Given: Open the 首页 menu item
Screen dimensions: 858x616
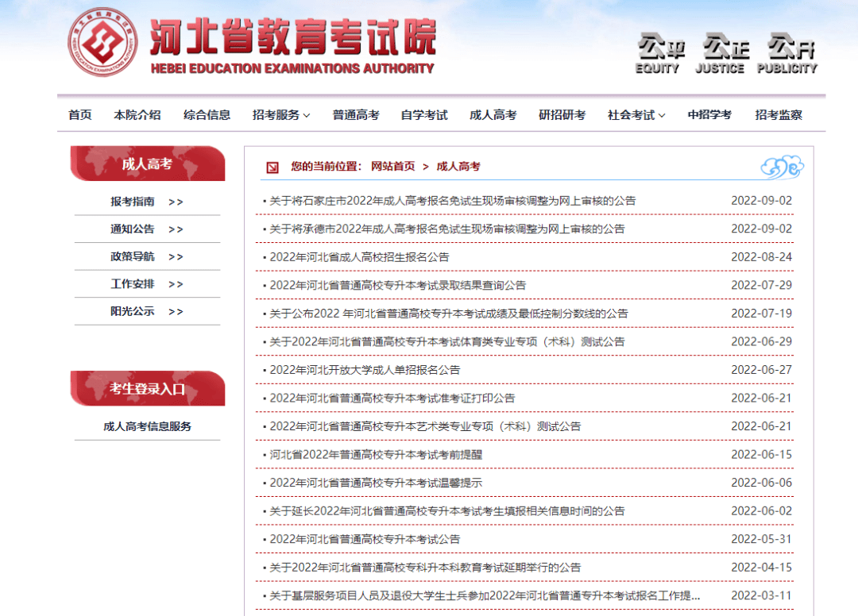Looking at the screenshot, I should [80, 115].
